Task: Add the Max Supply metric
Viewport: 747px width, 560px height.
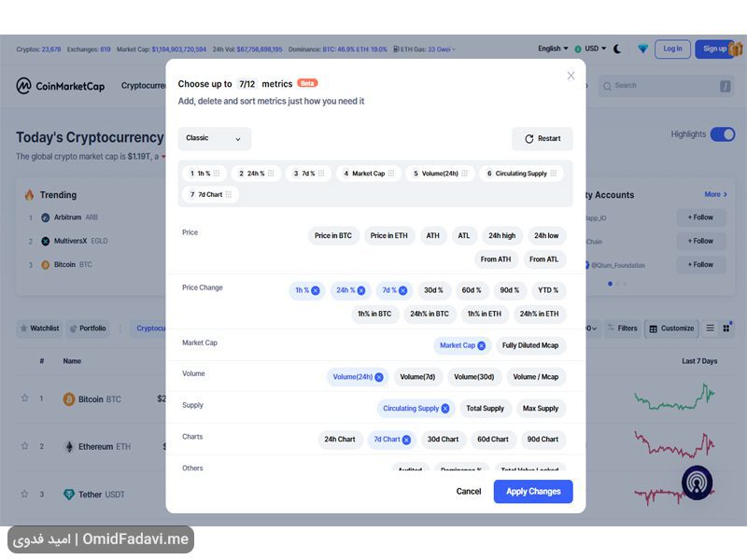Action: pyautogui.click(x=541, y=408)
